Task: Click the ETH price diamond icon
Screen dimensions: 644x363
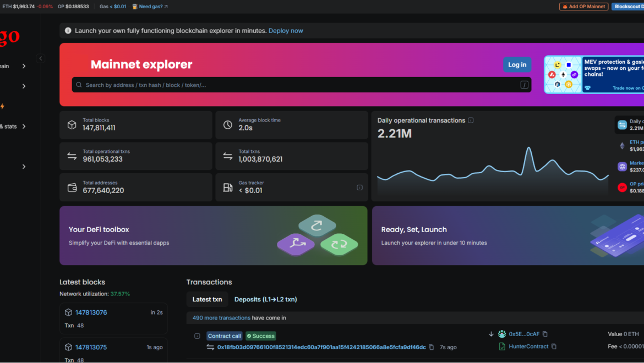Action: pyautogui.click(x=622, y=146)
